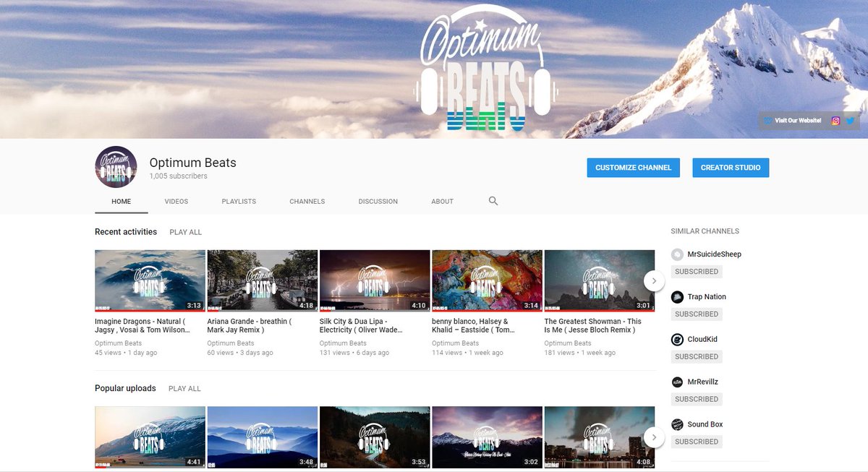Switch to the HOME tab
This screenshot has height=472, width=868.
pos(122,202)
